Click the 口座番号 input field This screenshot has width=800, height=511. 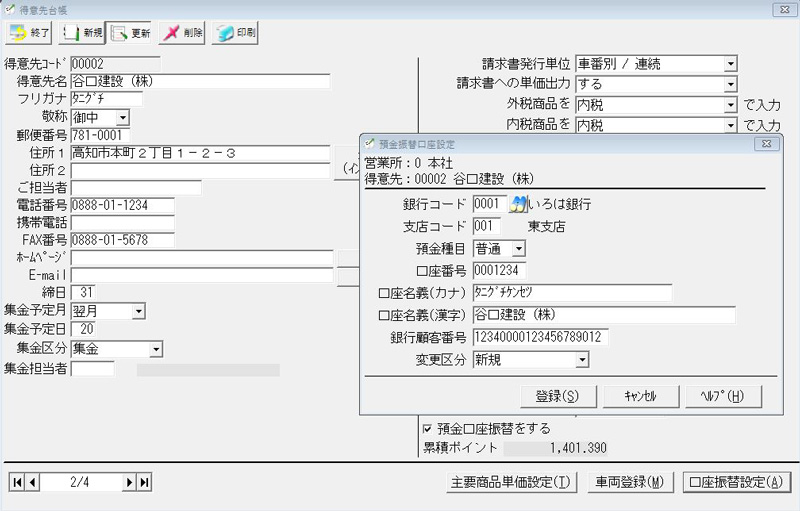click(x=499, y=270)
